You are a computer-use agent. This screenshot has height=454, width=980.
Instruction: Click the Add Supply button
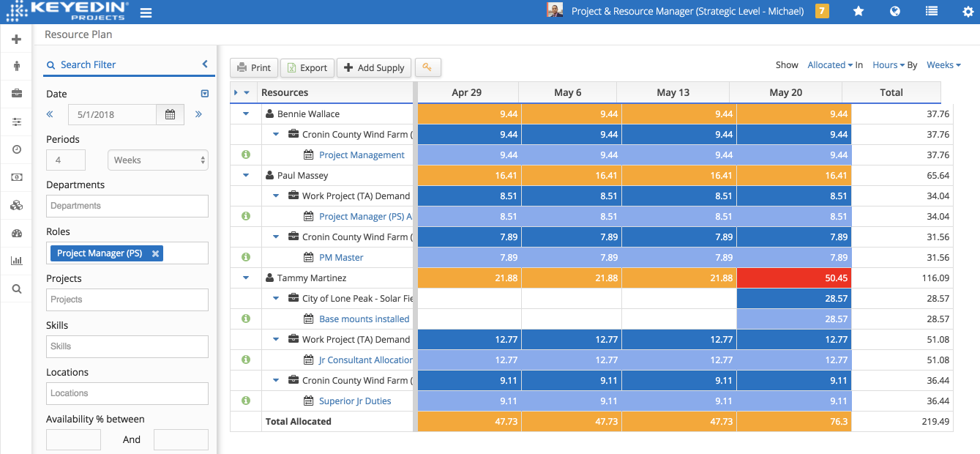(x=374, y=68)
